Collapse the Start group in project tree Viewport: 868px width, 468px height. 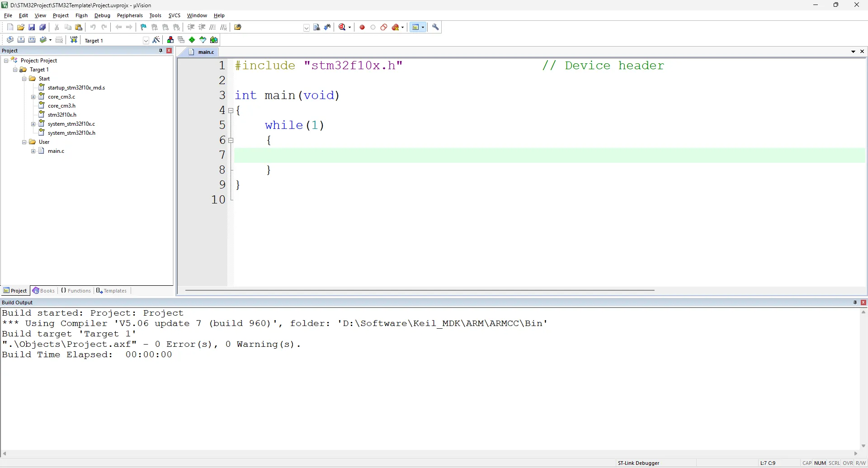click(24, 79)
